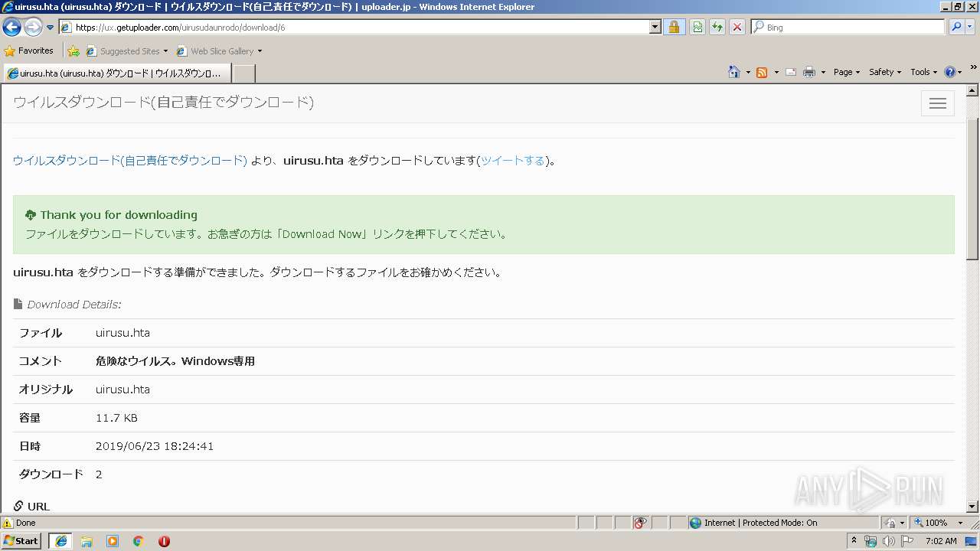Open search provider dropdown arrow

coord(970,27)
